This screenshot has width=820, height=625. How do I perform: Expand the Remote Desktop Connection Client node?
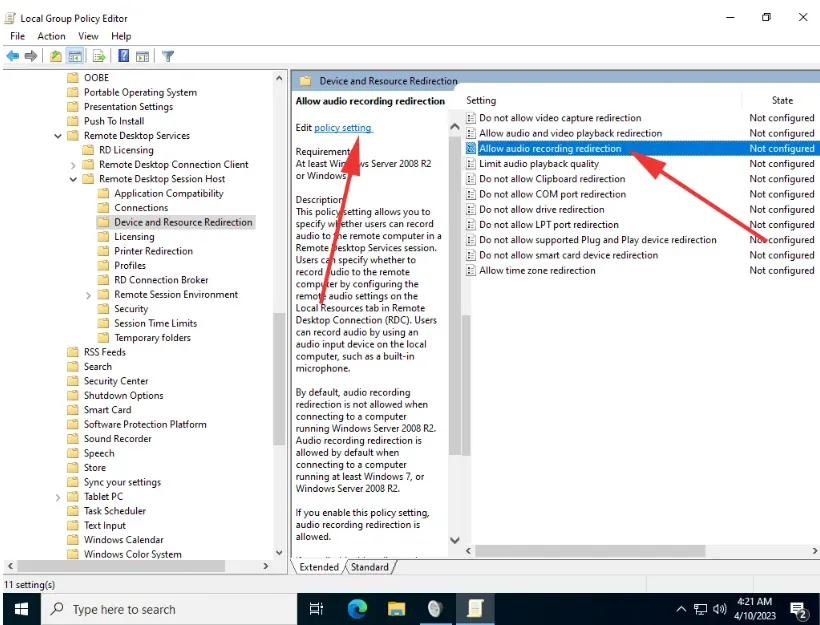[73, 165]
